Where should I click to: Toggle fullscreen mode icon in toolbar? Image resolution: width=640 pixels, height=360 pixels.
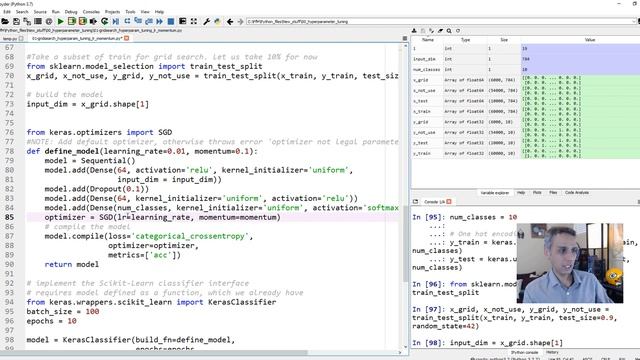coord(194,21)
